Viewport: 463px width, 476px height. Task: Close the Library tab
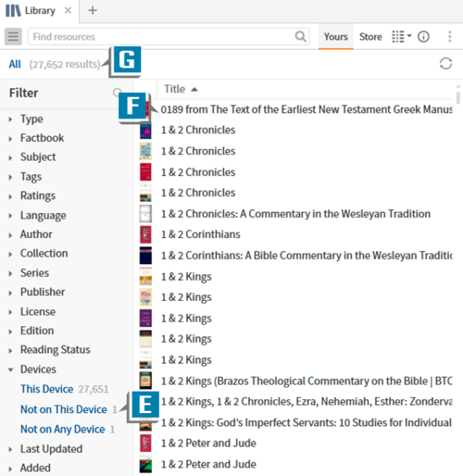68,11
